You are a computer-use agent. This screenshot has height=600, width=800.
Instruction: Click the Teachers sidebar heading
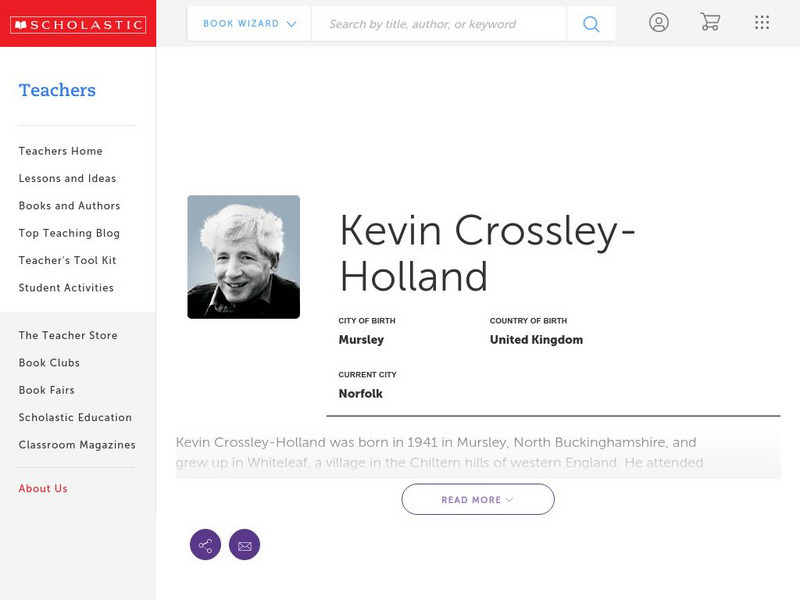[57, 90]
